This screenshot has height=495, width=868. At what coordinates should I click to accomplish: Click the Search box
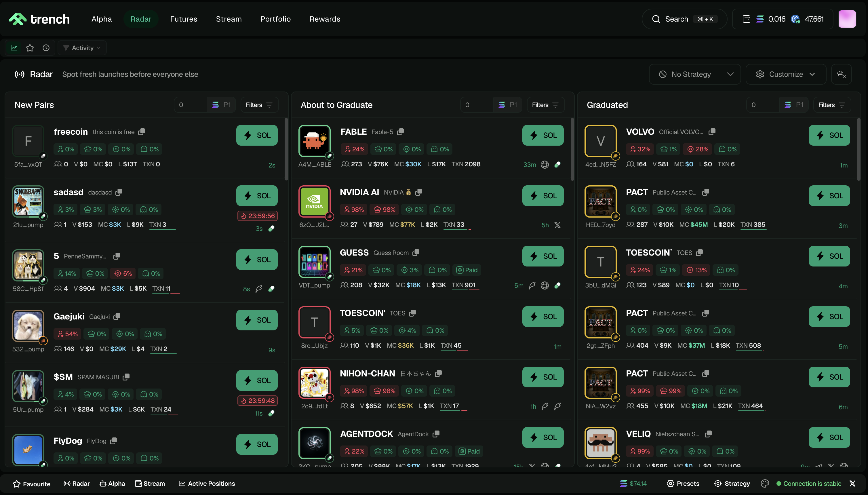pos(684,19)
